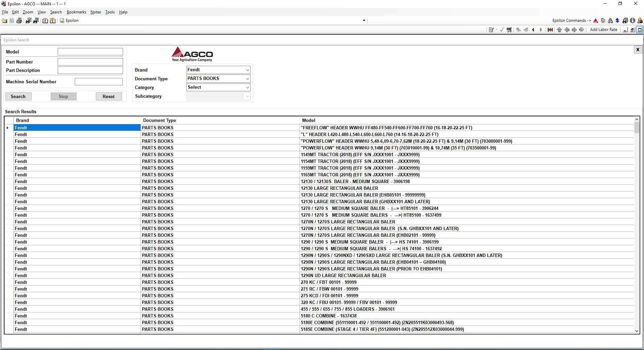Select the 1290N UD LARGE RECTANGULAR BALER row
The image size is (644, 350).
tap(324, 275)
